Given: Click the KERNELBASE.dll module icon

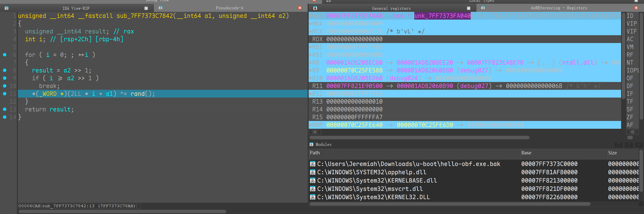Looking at the screenshot, I should click(x=313, y=180).
